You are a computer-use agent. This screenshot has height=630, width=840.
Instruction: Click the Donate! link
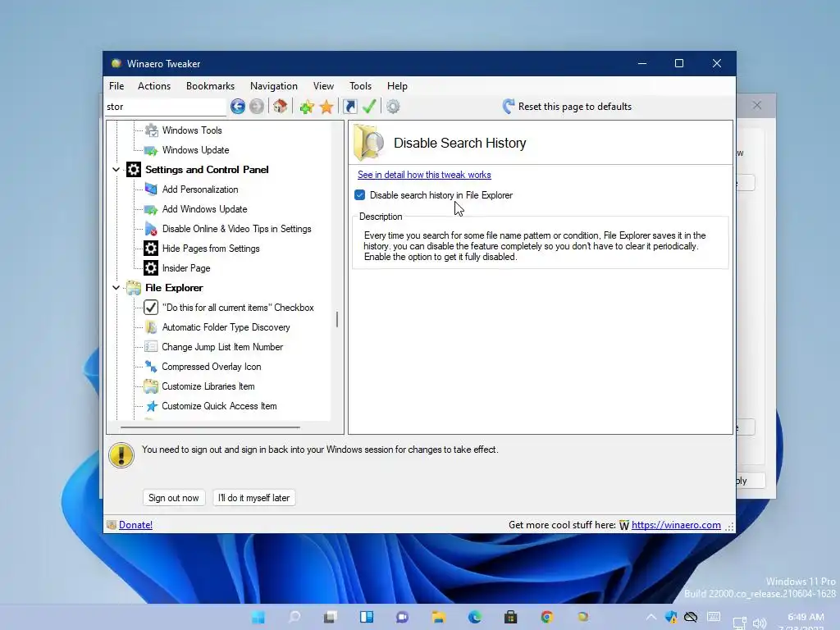click(x=135, y=525)
